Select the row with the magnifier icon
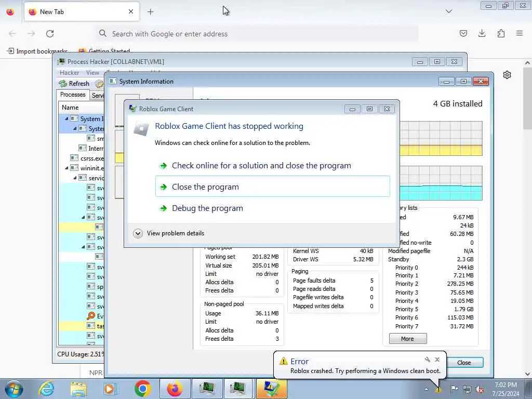 (x=82, y=316)
